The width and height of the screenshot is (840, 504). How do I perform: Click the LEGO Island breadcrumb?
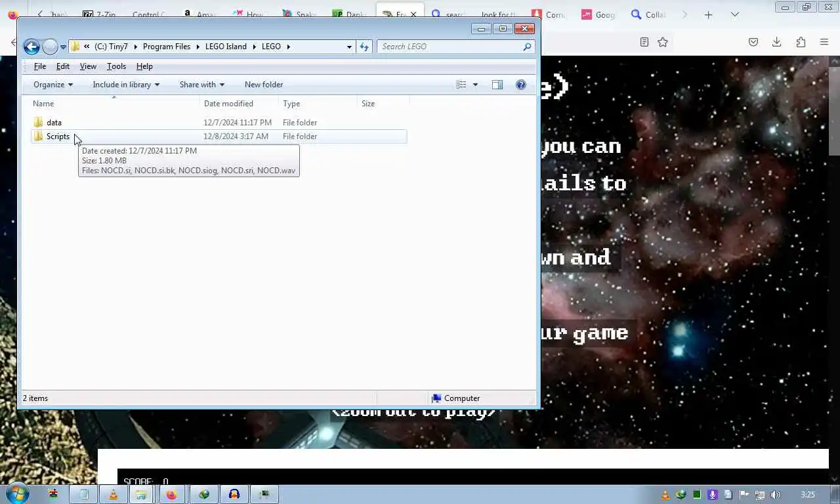[x=226, y=47]
